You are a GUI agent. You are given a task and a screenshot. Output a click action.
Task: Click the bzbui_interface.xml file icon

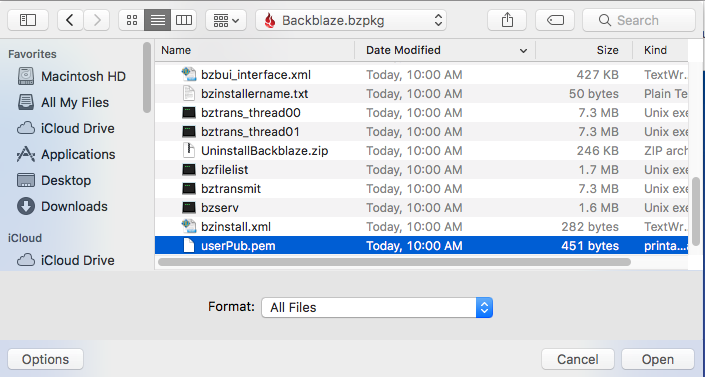click(189, 75)
